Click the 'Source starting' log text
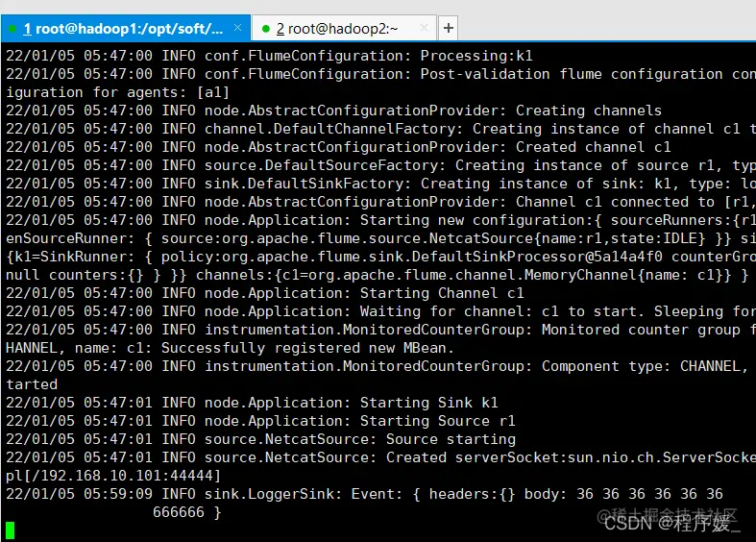Screen dimensions: 756x542 click(x=451, y=440)
